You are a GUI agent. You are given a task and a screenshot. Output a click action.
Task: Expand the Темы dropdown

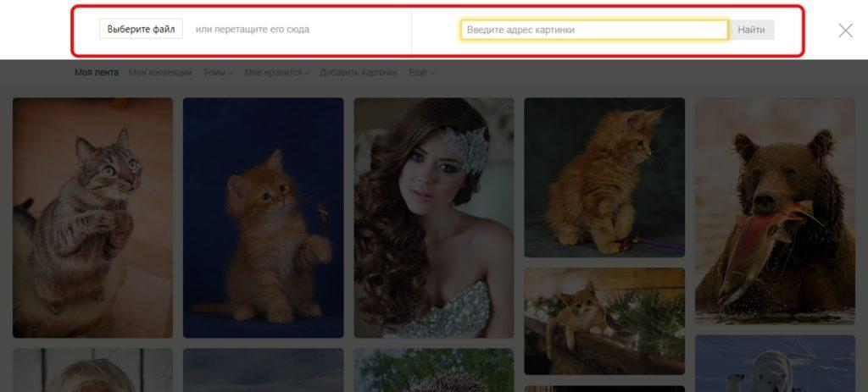click(x=218, y=73)
